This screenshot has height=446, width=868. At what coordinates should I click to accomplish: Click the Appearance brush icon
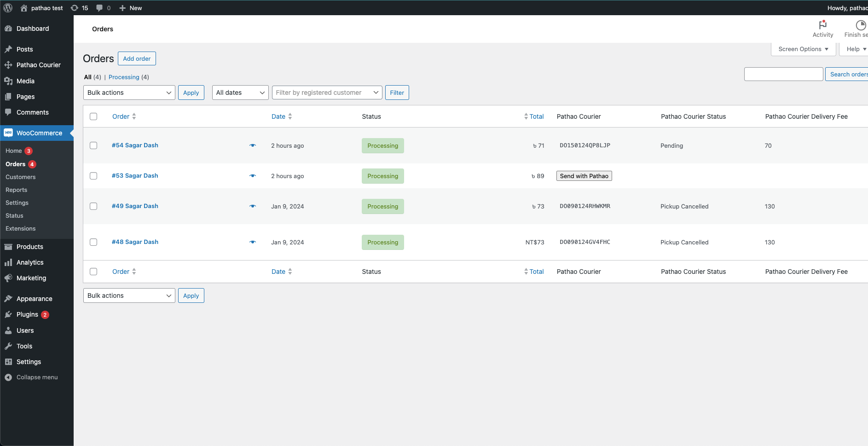tap(8, 299)
